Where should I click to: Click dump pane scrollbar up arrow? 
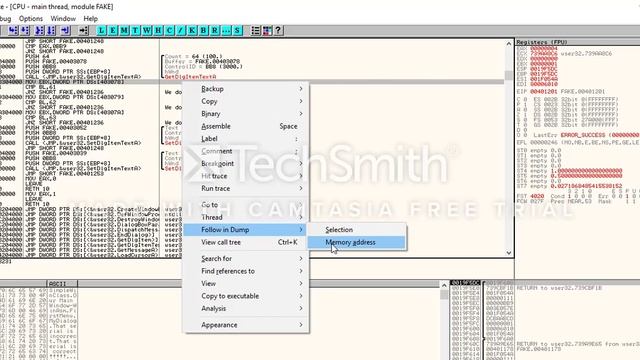(x=444, y=285)
